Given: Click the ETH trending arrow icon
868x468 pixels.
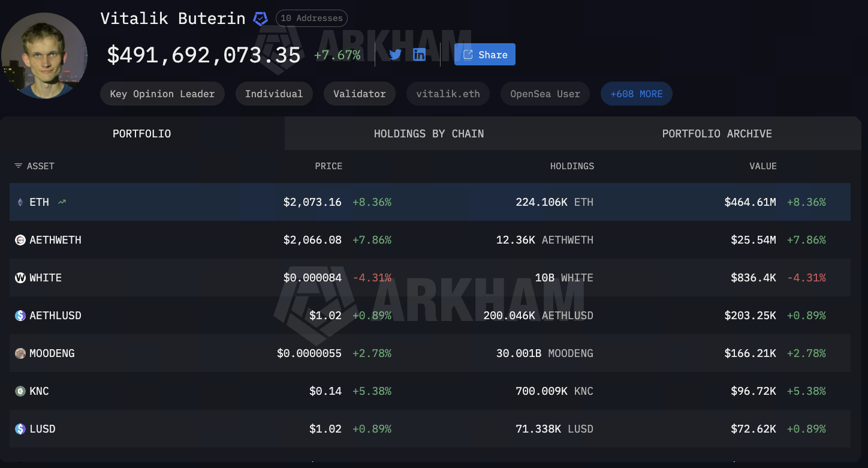Looking at the screenshot, I should click(62, 202).
